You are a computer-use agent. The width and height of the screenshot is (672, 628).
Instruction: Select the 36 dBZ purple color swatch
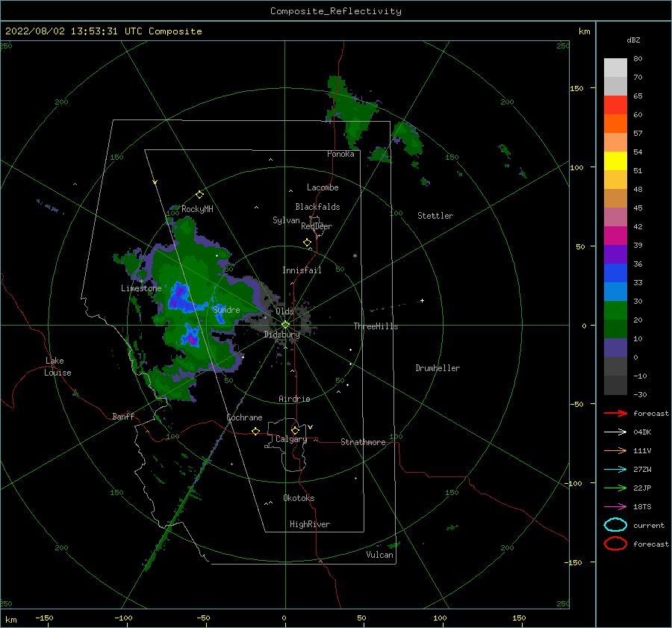(615, 254)
